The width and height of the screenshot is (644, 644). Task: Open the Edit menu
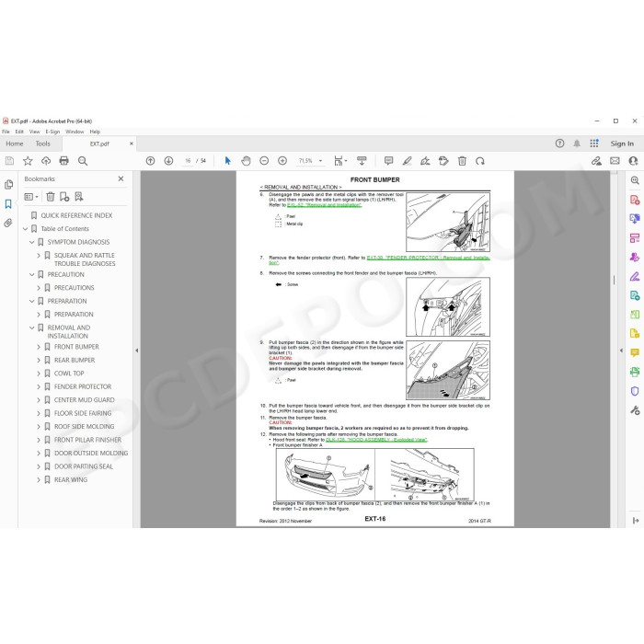point(19,132)
